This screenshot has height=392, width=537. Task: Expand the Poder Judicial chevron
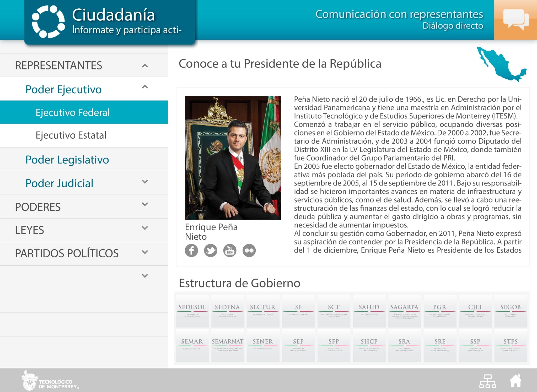pyautogui.click(x=145, y=182)
